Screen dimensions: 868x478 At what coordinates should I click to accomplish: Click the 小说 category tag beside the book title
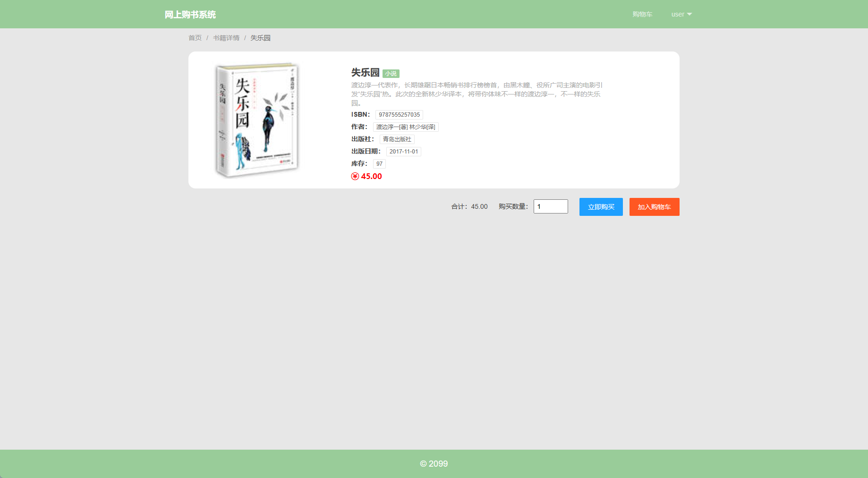click(x=391, y=74)
